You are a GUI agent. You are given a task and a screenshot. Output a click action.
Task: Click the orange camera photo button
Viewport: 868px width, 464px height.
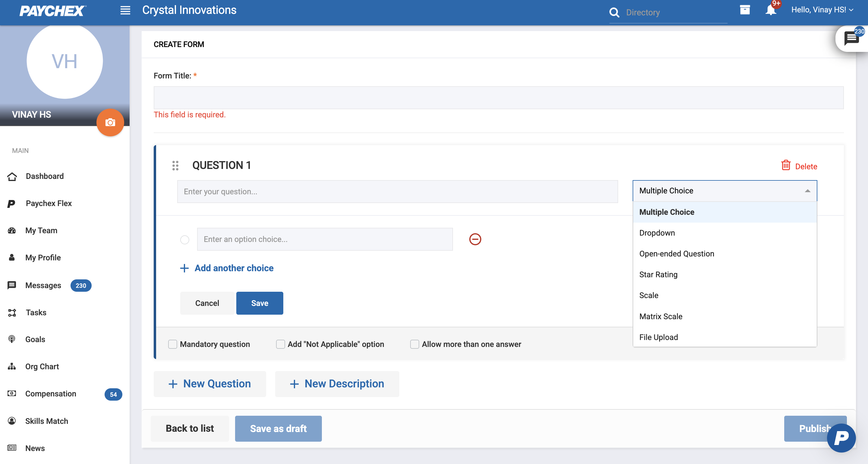110,122
